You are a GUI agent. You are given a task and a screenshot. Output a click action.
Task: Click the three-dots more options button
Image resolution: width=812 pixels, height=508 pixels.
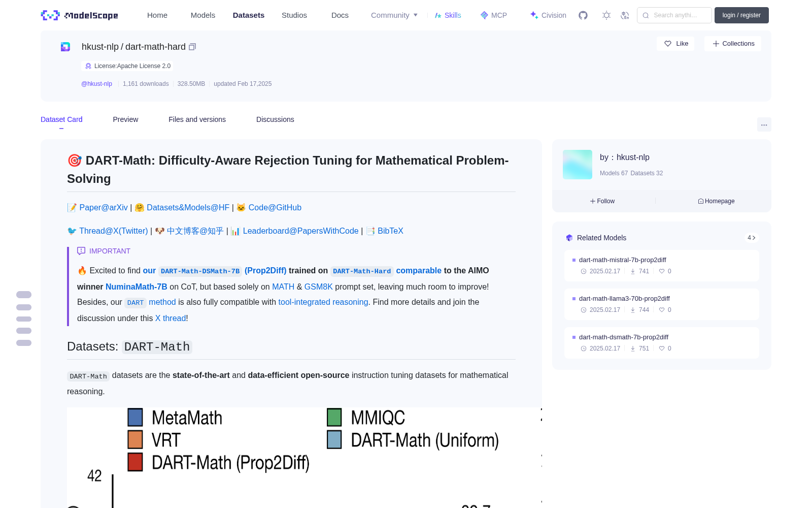(764, 124)
